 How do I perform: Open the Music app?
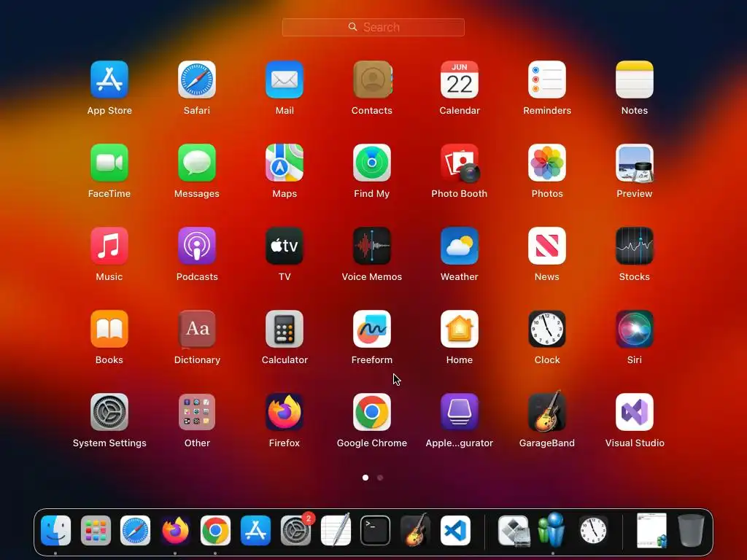(x=109, y=246)
